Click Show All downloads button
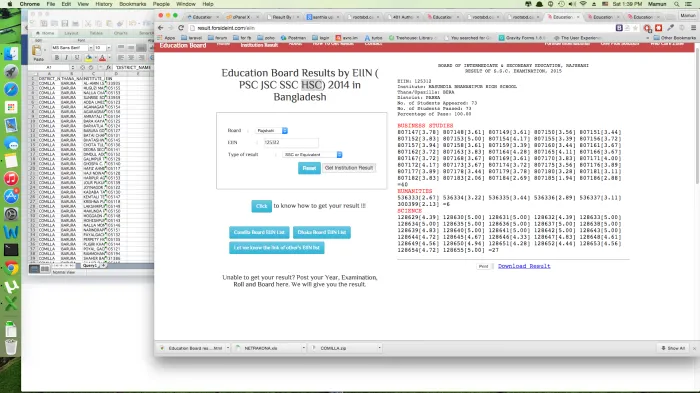Viewport: 700px width, 393px height. click(673, 348)
